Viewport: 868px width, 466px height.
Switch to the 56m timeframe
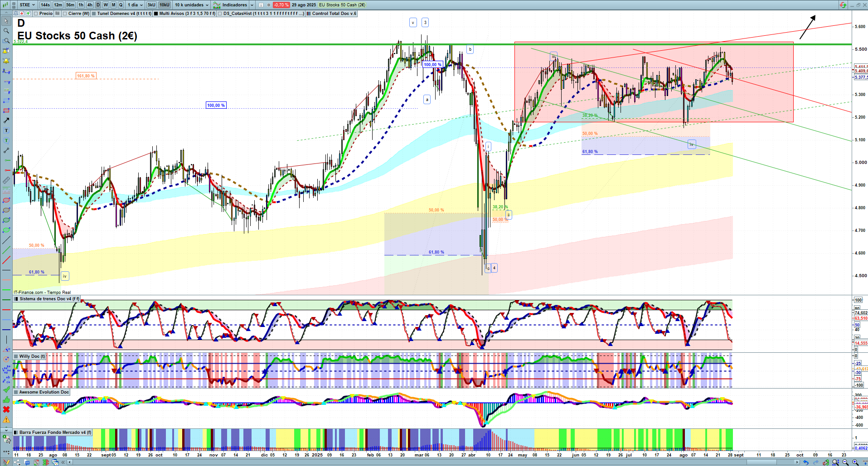(70, 5)
